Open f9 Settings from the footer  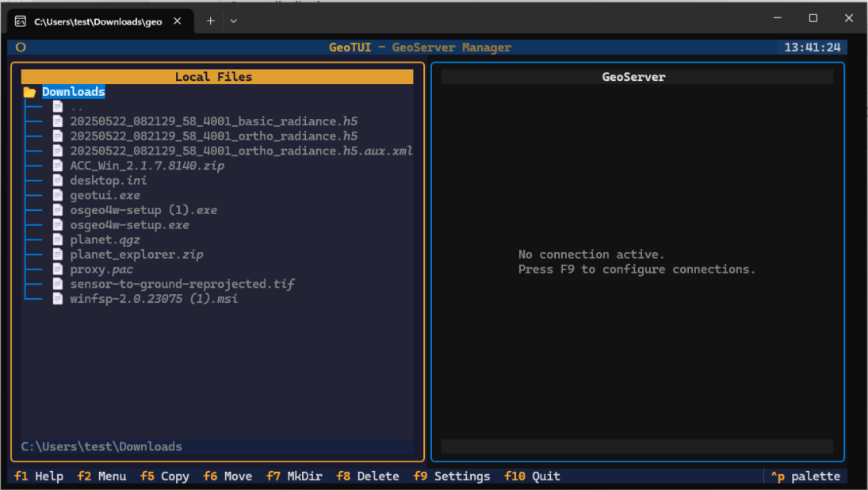point(452,477)
